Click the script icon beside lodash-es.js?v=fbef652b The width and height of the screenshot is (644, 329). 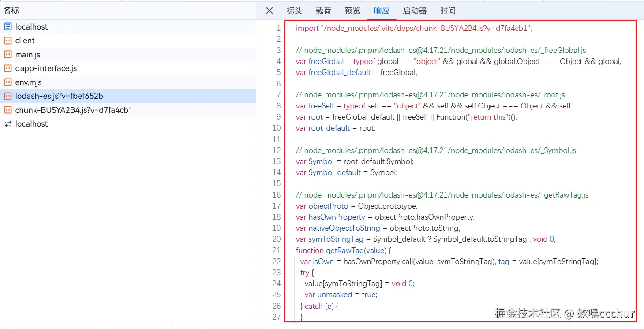coord(7,96)
